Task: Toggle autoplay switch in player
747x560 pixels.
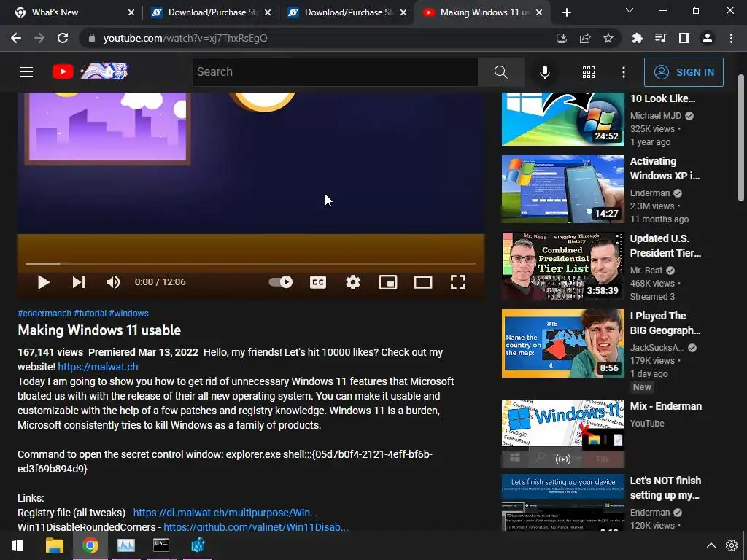Action: click(x=281, y=282)
